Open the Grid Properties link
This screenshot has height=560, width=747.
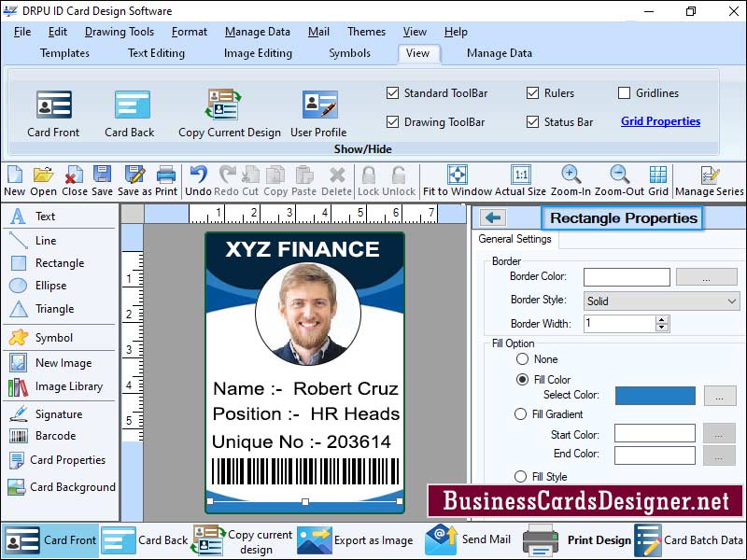(660, 121)
